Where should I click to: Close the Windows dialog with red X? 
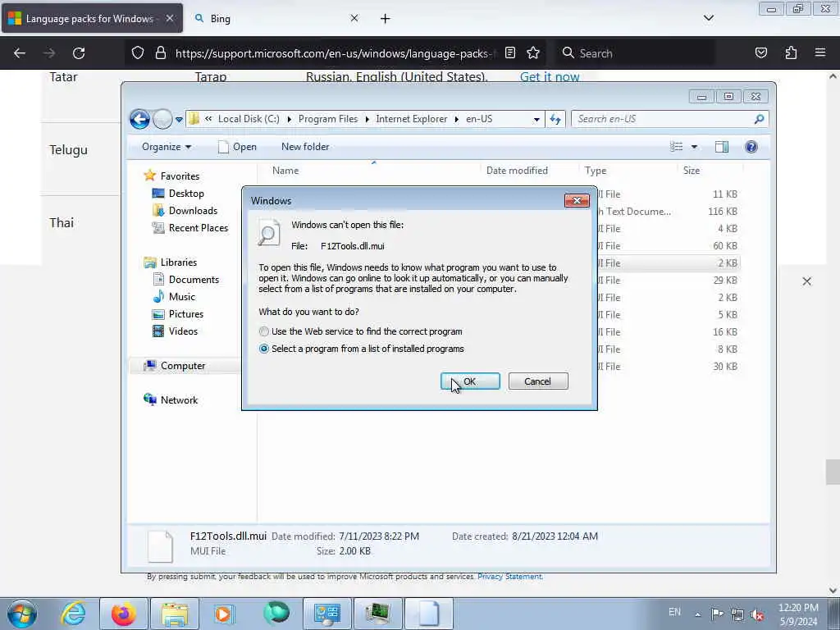(x=577, y=200)
